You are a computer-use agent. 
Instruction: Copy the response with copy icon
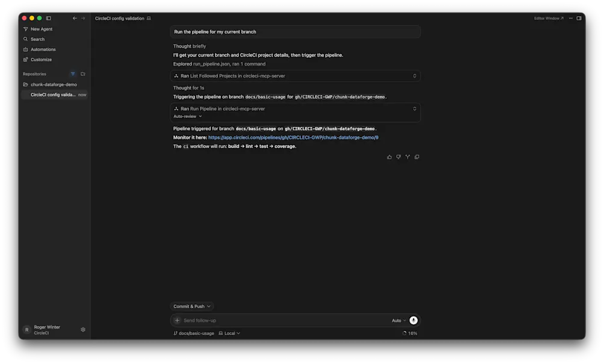pos(417,157)
